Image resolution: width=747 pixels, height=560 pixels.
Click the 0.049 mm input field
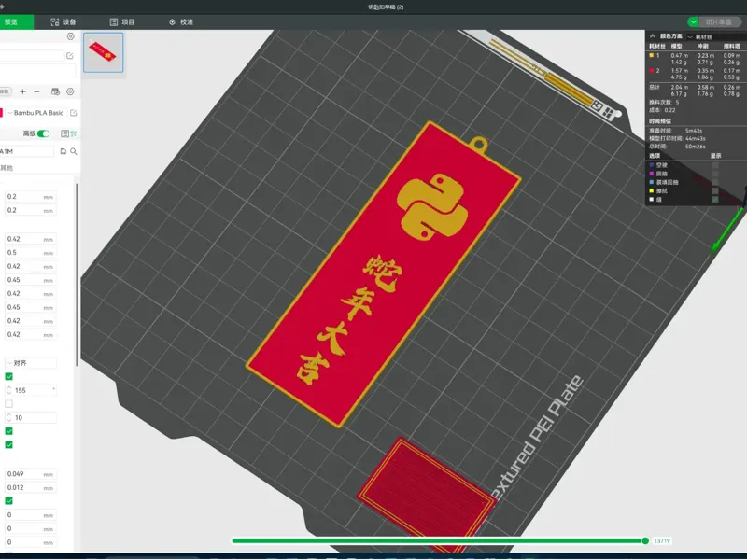click(x=31, y=474)
